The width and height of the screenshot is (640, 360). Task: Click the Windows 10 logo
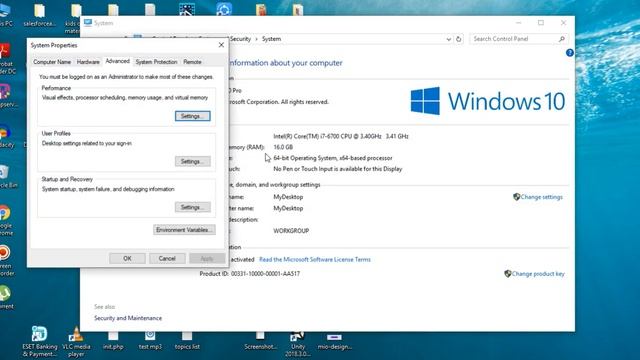pyautogui.click(x=488, y=101)
